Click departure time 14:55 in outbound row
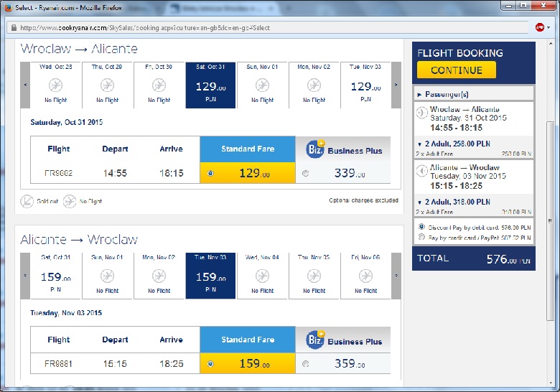This screenshot has width=560, height=392. point(115,173)
